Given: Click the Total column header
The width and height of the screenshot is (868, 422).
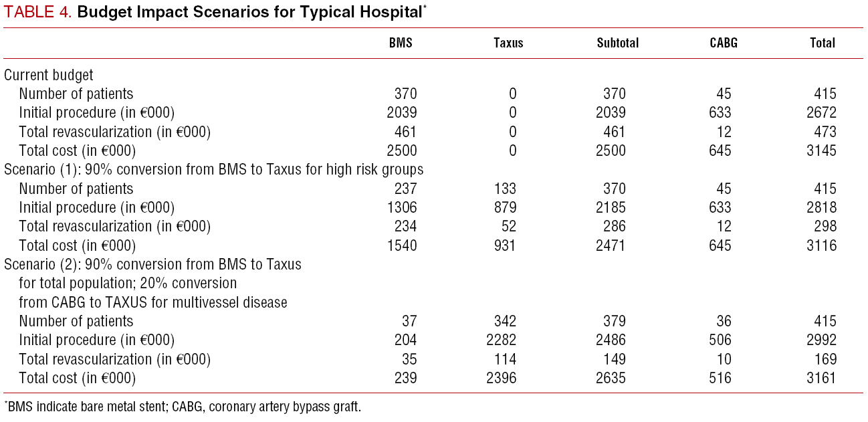Looking at the screenshot, I should [x=823, y=43].
